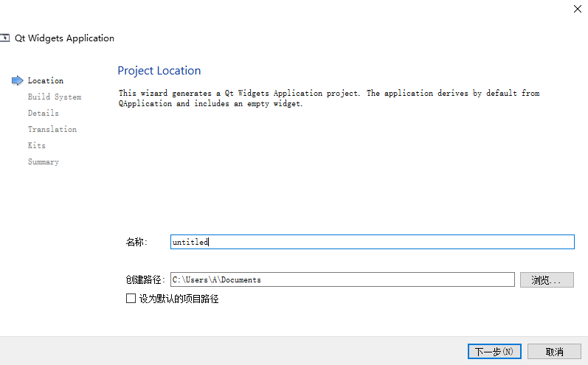Image resolution: width=588 pixels, height=365 pixels.
Task: Click the wizard description paragraph text
Action: coord(329,98)
